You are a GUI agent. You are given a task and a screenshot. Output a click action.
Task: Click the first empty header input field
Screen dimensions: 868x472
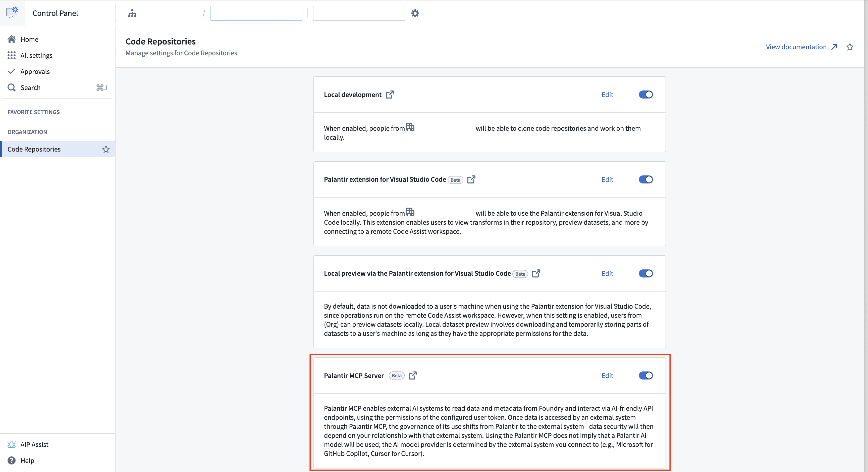point(256,14)
